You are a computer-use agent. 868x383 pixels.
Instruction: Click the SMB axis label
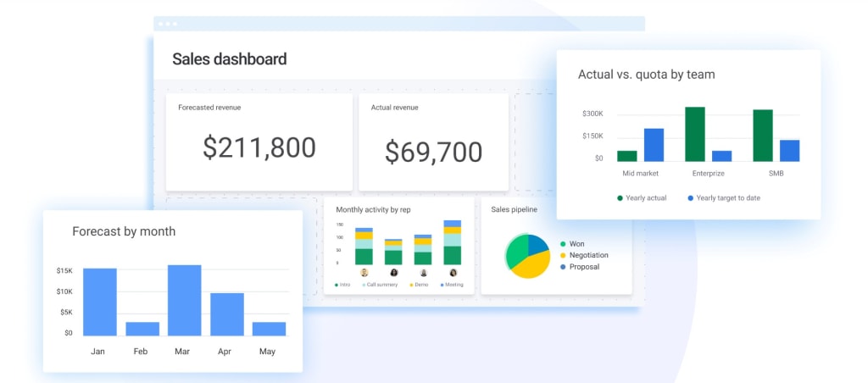point(776,173)
